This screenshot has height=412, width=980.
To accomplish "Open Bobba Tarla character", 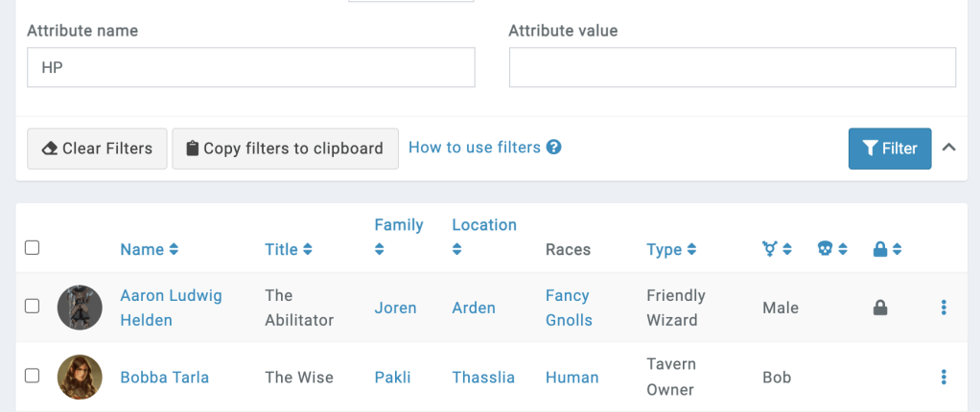I will pos(164,378).
